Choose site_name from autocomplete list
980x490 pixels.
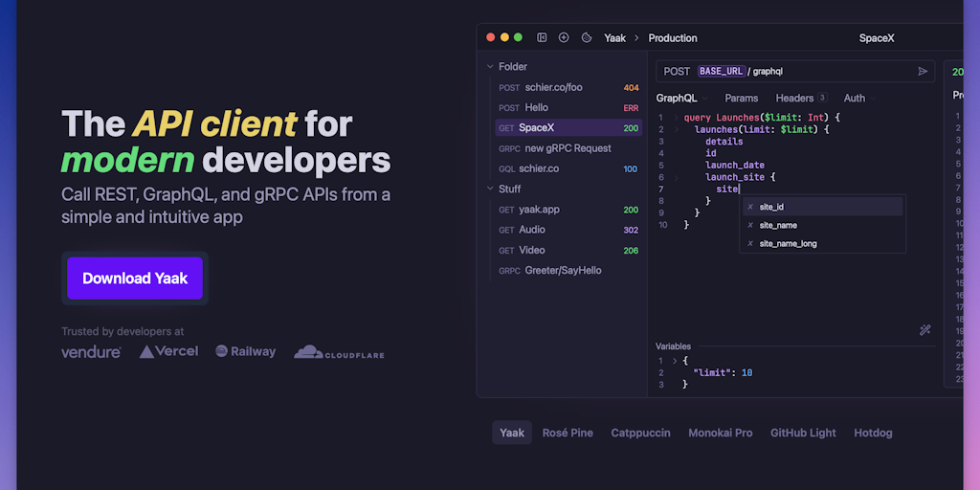coord(822,225)
